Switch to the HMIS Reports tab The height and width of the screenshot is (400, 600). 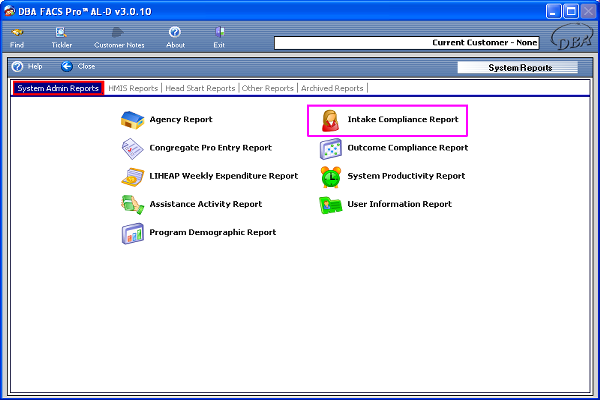133,88
